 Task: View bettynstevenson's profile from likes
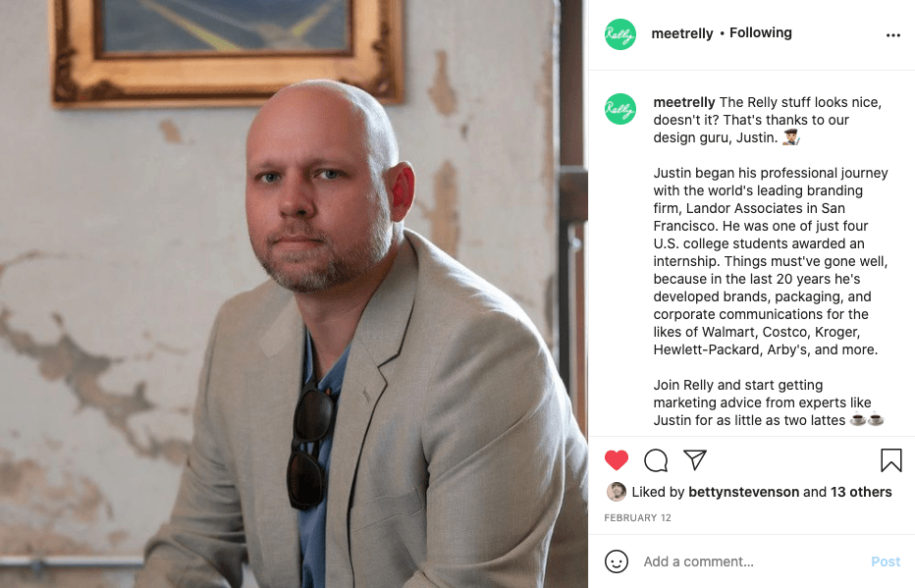pos(743,492)
